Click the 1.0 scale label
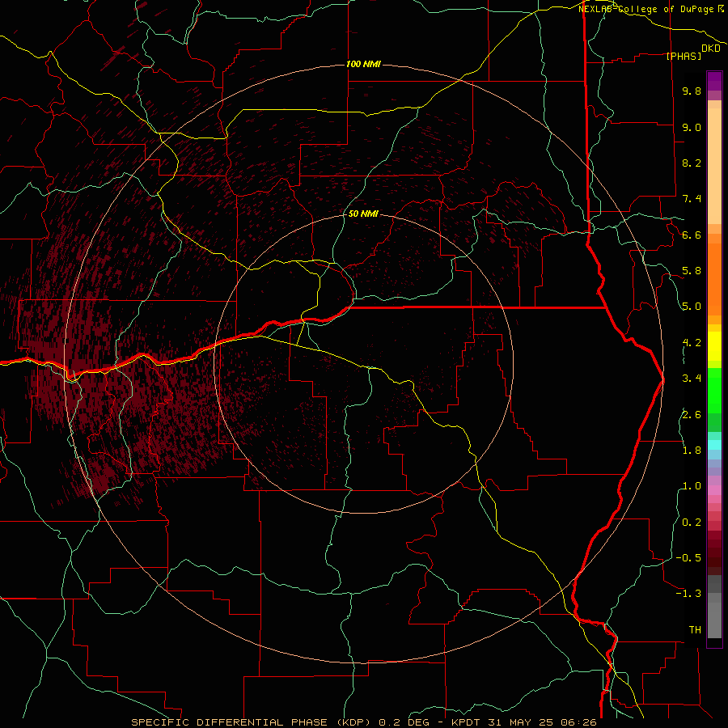 tap(692, 486)
